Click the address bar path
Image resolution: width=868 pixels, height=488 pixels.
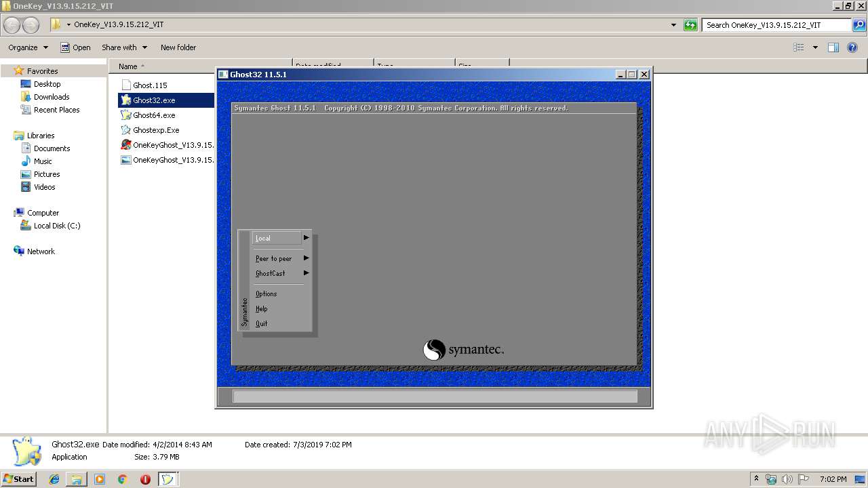click(x=119, y=25)
